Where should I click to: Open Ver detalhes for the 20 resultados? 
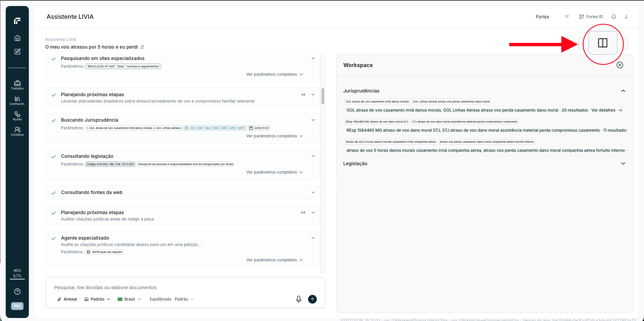[x=607, y=110]
